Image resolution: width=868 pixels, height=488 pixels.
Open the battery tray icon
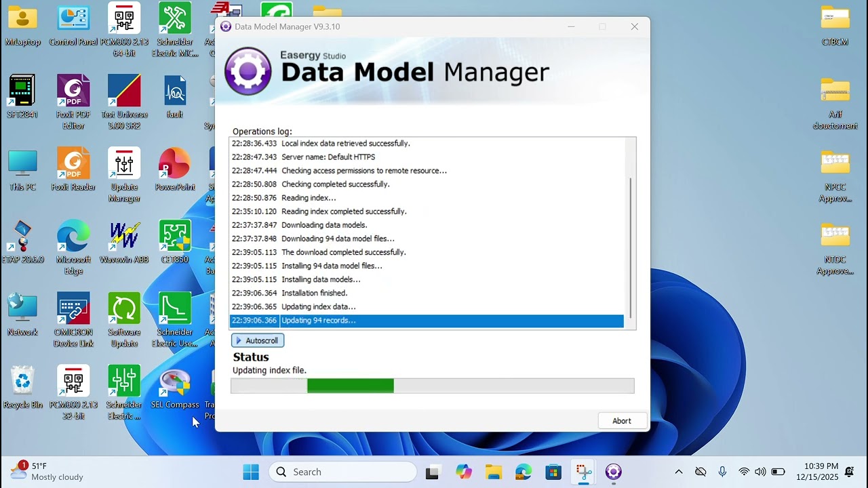tap(778, 472)
